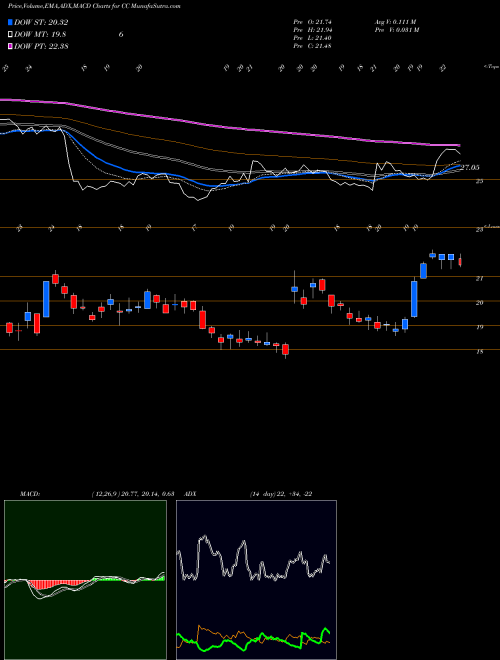The height and width of the screenshot is (660, 500).
Task: Click the 27.05 price label on EMA chart
Action: click(470, 168)
